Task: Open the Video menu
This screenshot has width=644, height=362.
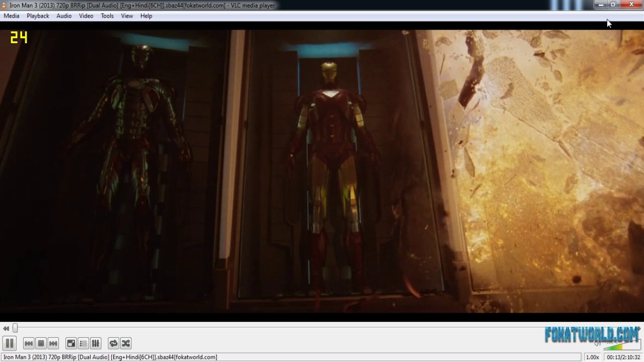Action: tap(86, 16)
